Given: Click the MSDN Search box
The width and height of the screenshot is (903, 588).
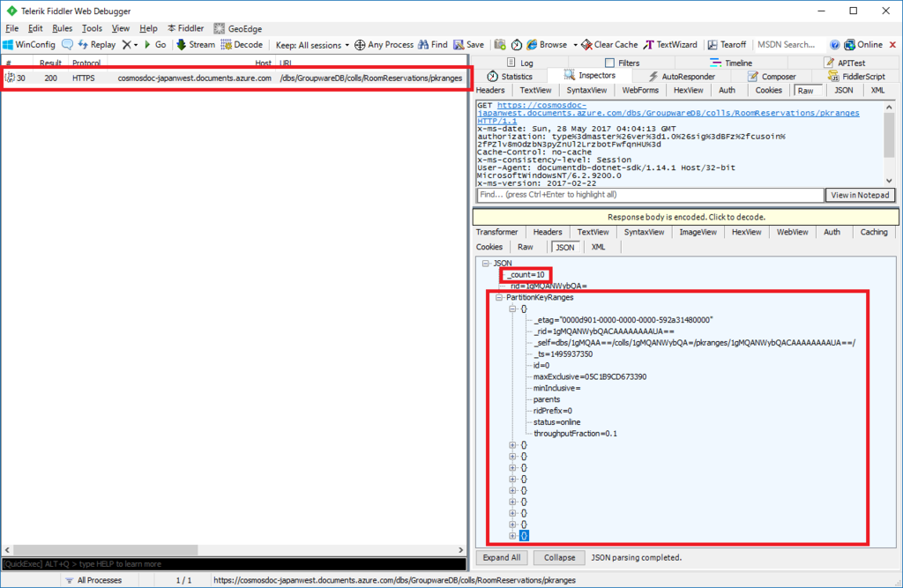Looking at the screenshot, I should 787,45.
